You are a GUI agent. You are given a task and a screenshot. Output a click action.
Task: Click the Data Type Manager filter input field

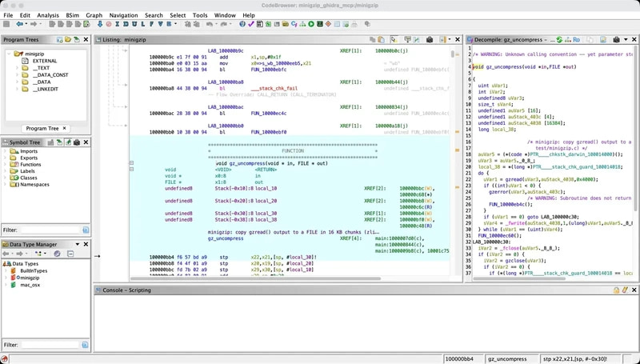click(50, 345)
